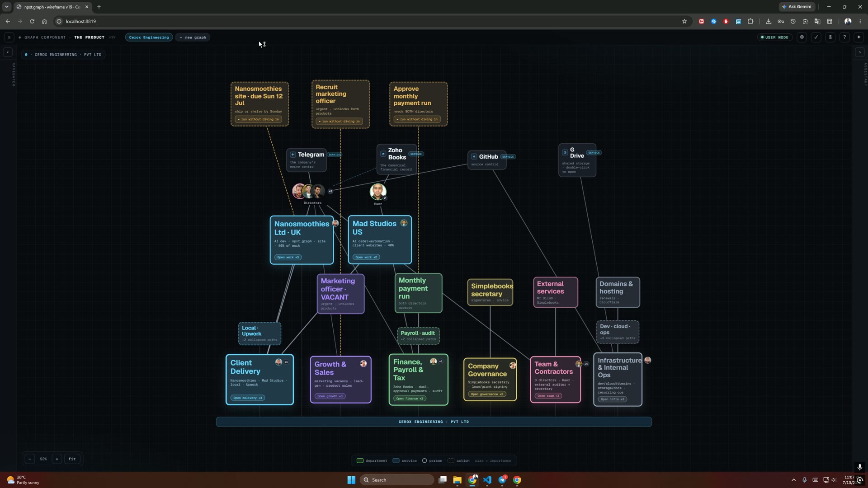868x488 pixels.
Task: Expand the Local · Upwork collapsed paths node
Action: pyautogui.click(x=259, y=333)
